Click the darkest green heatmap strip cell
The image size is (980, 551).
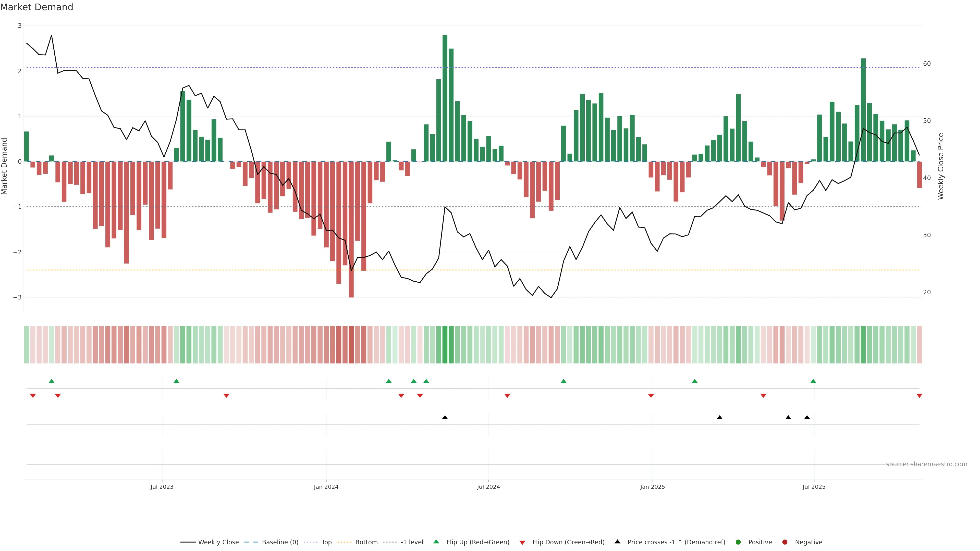pos(445,345)
